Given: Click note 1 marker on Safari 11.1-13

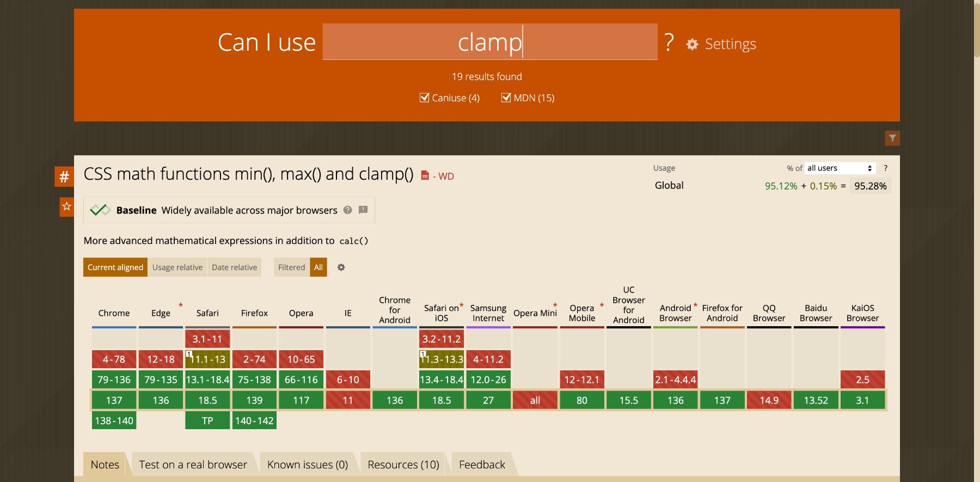Looking at the screenshot, I should (189, 353).
